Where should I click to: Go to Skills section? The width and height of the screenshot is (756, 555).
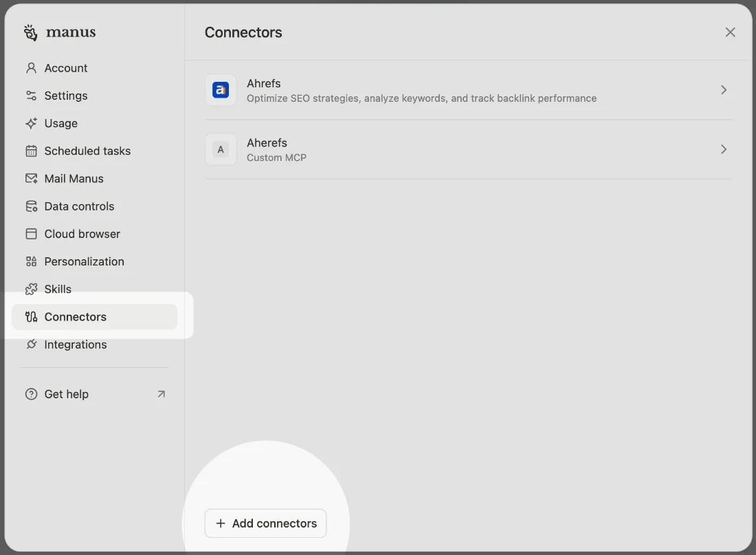coord(95,289)
